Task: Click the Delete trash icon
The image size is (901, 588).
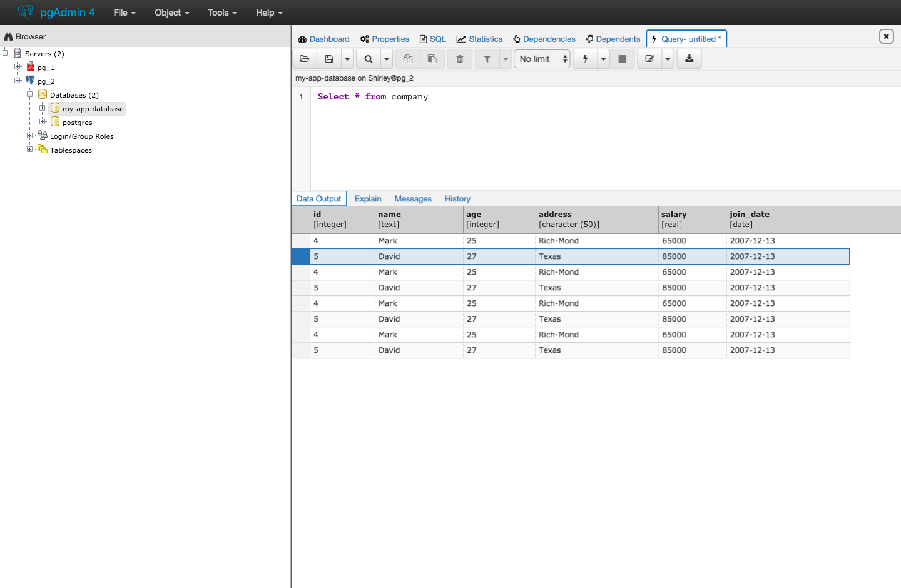Action: (x=460, y=59)
